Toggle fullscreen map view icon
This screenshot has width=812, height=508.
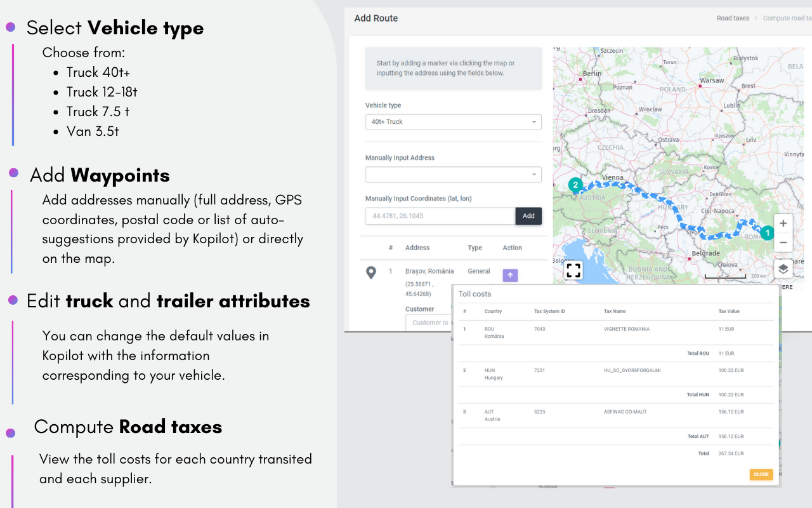573,271
